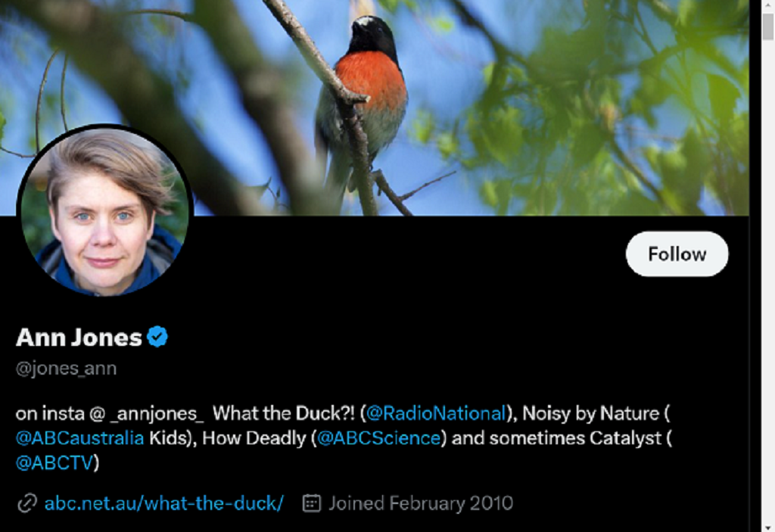
Task: Click the calendar icon beside join date
Action: pos(311,503)
